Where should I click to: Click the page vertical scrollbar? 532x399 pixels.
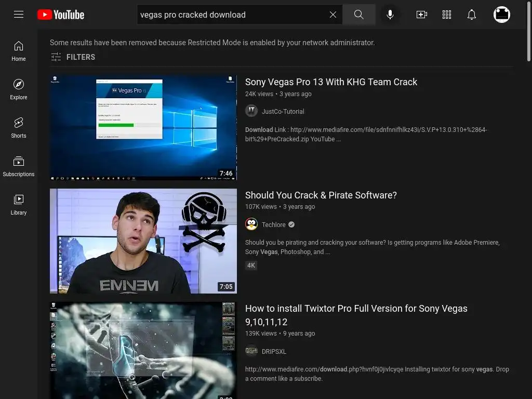(528, 32)
